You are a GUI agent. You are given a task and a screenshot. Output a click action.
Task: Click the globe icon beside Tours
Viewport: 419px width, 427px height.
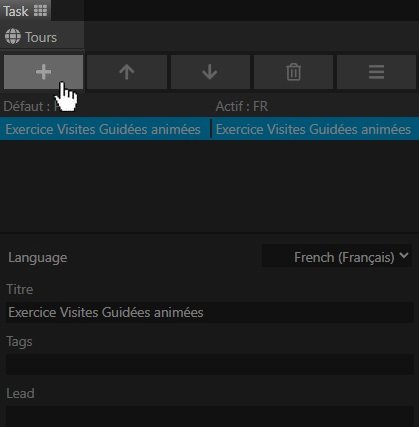(13, 36)
